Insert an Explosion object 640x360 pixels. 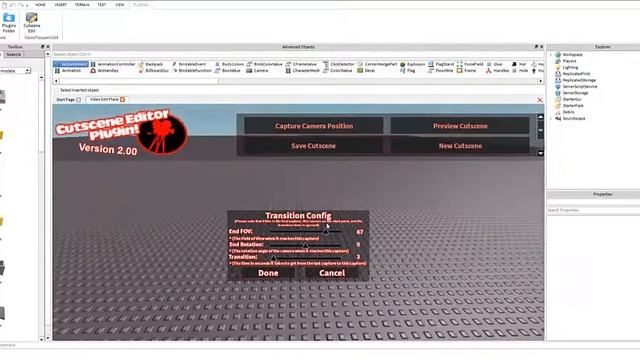(x=413, y=64)
